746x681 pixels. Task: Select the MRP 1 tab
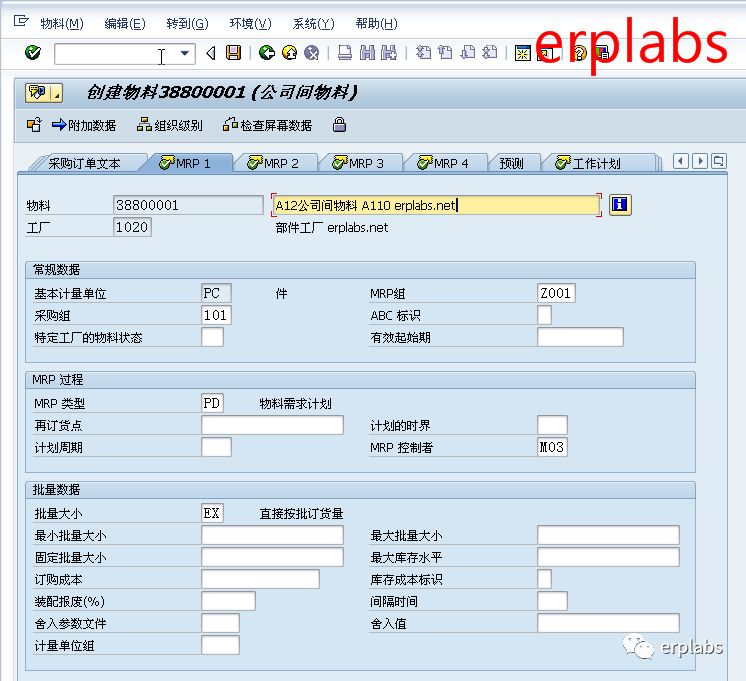(186, 163)
